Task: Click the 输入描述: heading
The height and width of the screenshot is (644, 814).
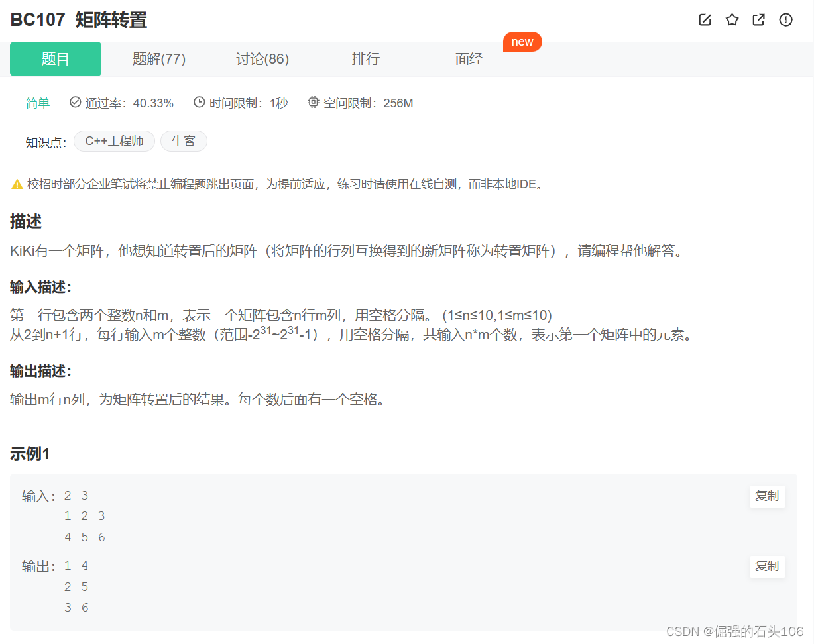Action: tap(40, 286)
